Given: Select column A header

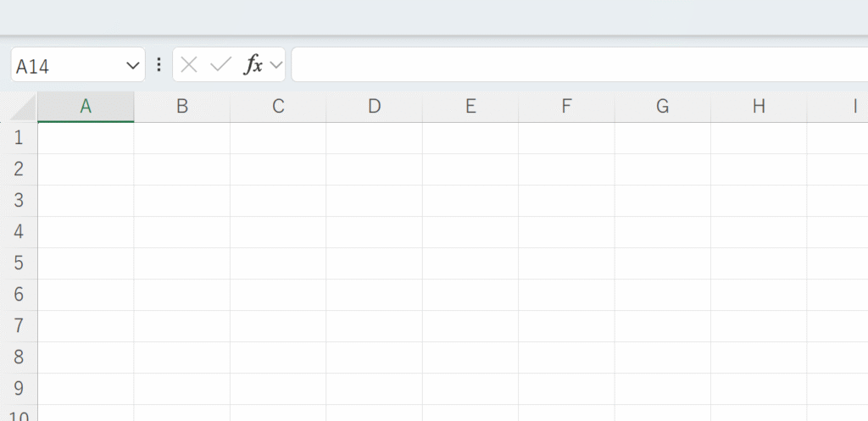Looking at the screenshot, I should point(86,107).
